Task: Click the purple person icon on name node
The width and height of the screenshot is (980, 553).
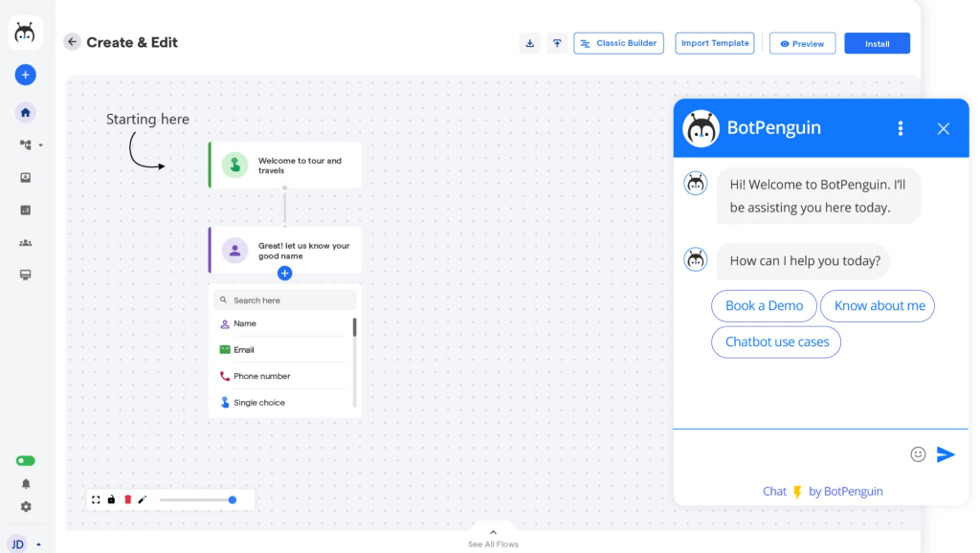Action: tap(235, 251)
